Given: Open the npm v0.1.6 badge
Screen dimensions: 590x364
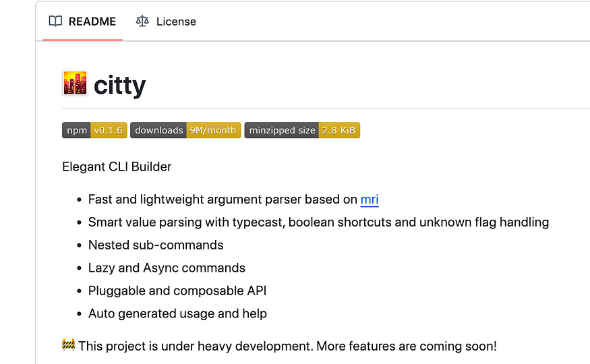Looking at the screenshot, I should point(94,130).
